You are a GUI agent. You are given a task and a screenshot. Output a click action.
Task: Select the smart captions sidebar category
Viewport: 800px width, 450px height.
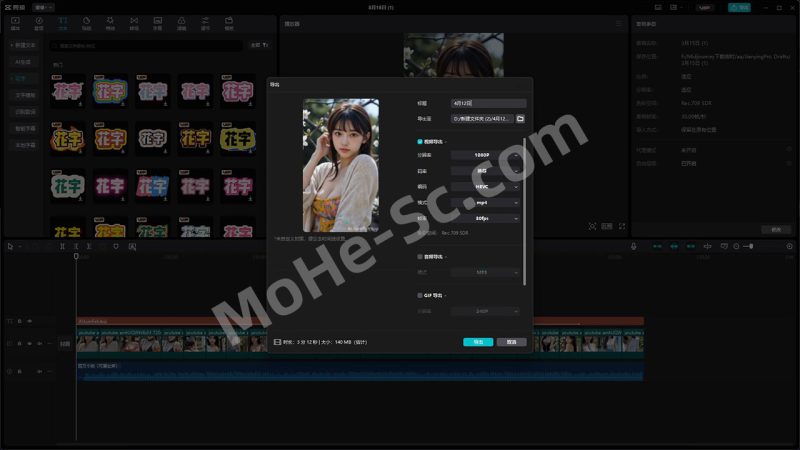coord(24,129)
